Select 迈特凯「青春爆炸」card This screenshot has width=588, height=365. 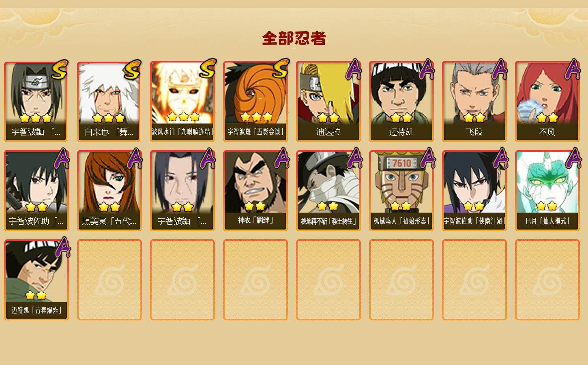click(36, 280)
